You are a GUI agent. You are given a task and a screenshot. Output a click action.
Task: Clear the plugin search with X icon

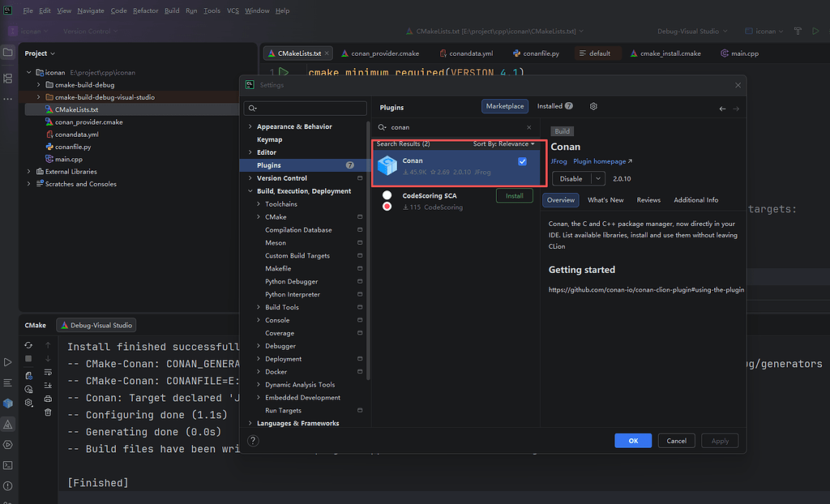pyautogui.click(x=528, y=127)
